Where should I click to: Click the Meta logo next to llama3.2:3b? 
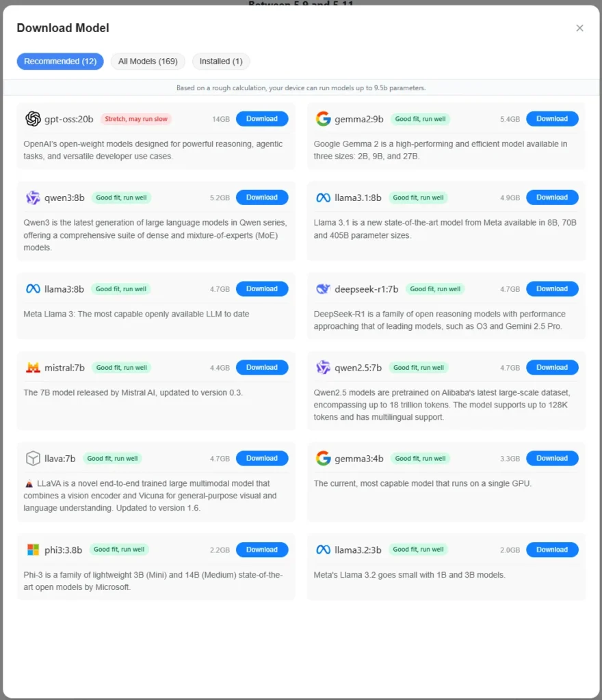pos(323,550)
